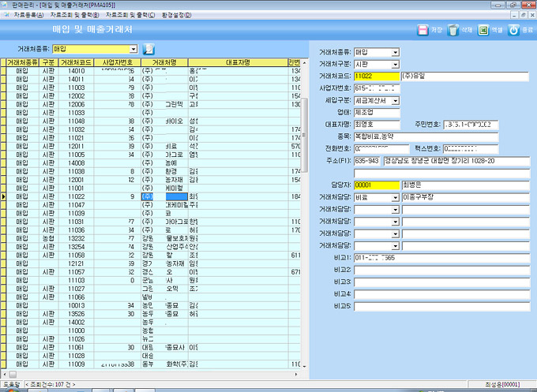Select the table row with code 12121
537x392 pixels.
151,263
